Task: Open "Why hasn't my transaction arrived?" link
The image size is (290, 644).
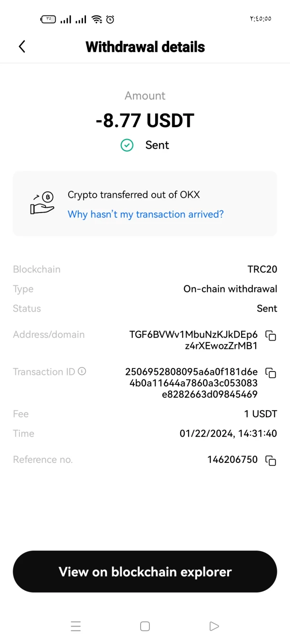Action: pos(145,214)
